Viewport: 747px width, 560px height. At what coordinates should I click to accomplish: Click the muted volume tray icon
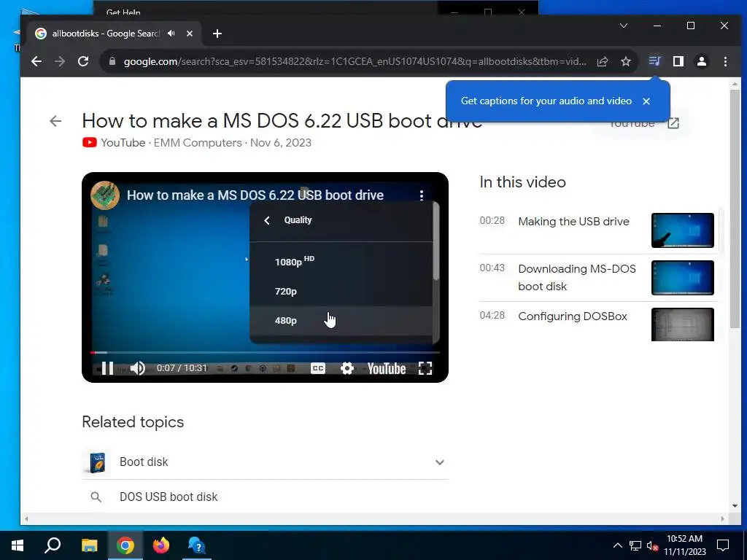(x=652, y=545)
